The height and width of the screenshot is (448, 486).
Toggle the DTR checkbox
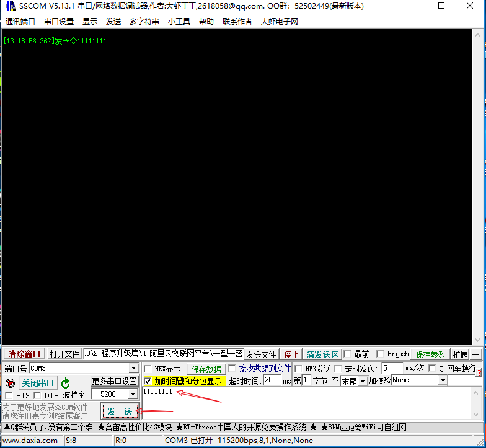[37, 395]
